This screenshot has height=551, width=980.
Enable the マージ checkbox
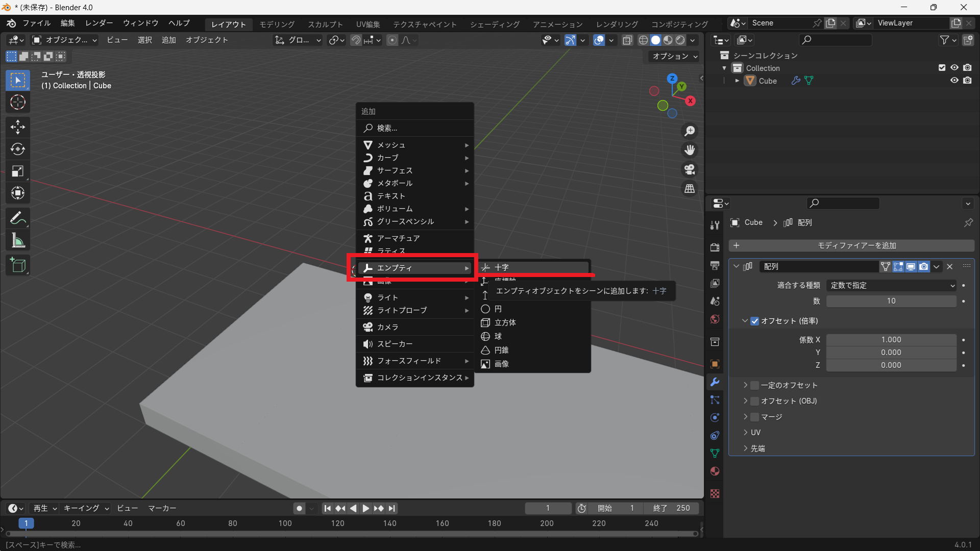(755, 417)
